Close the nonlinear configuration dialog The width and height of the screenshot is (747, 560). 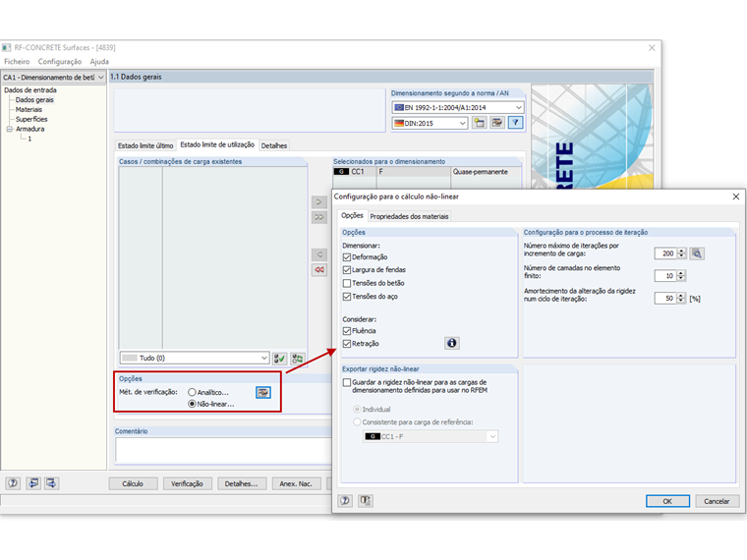point(736,196)
